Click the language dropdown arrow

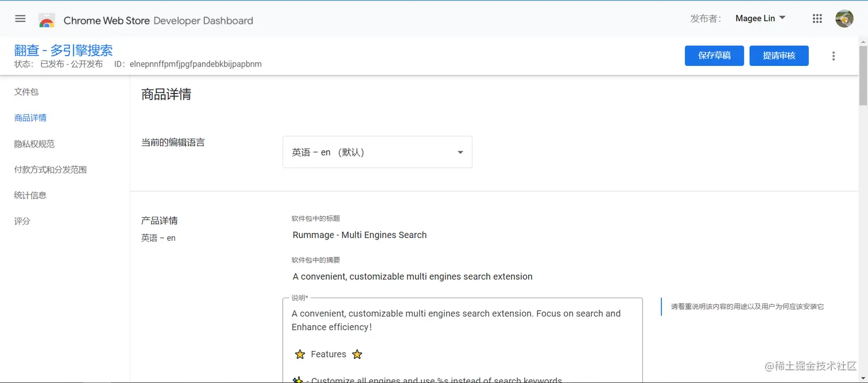point(460,153)
